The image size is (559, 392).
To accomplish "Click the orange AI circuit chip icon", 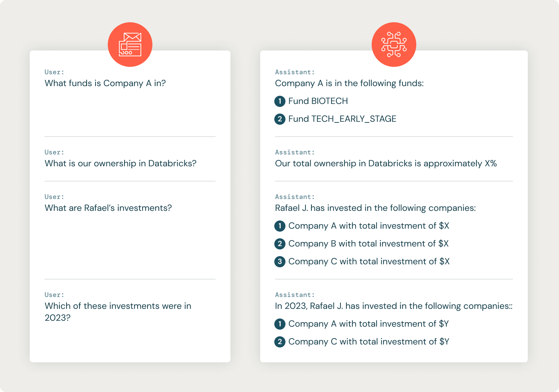I will coord(394,45).
